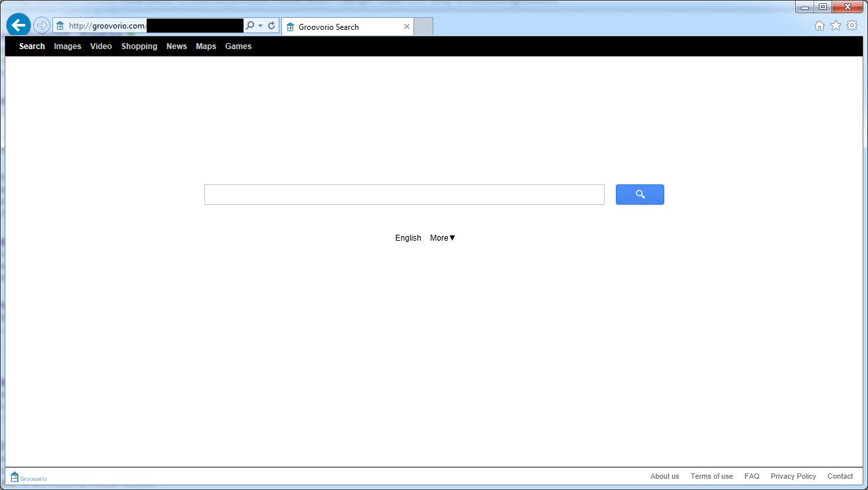
Task: Open the FAQ footer link
Action: pyautogui.click(x=752, y=477)
